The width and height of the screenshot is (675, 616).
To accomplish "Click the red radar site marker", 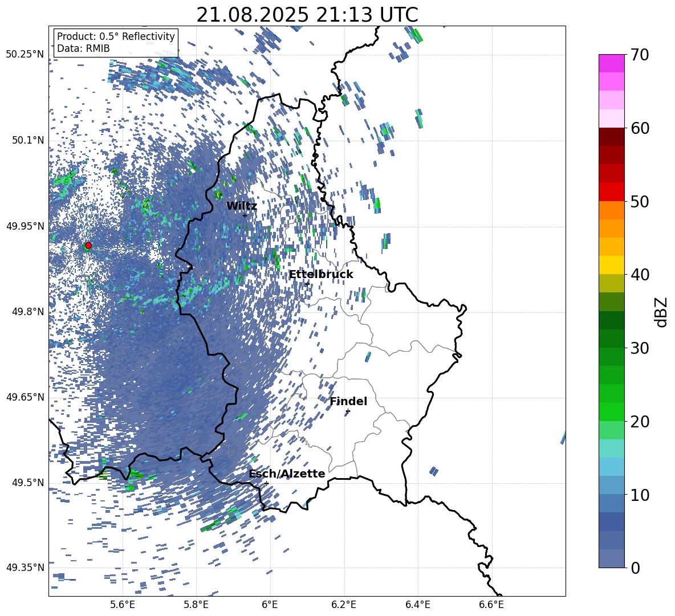I will [x=88, y=246].
